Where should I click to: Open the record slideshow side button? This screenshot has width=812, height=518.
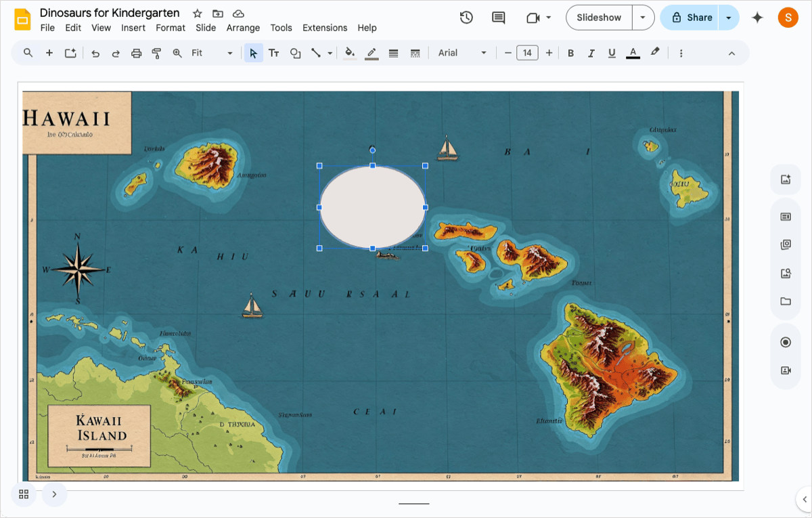pos(786,343)
